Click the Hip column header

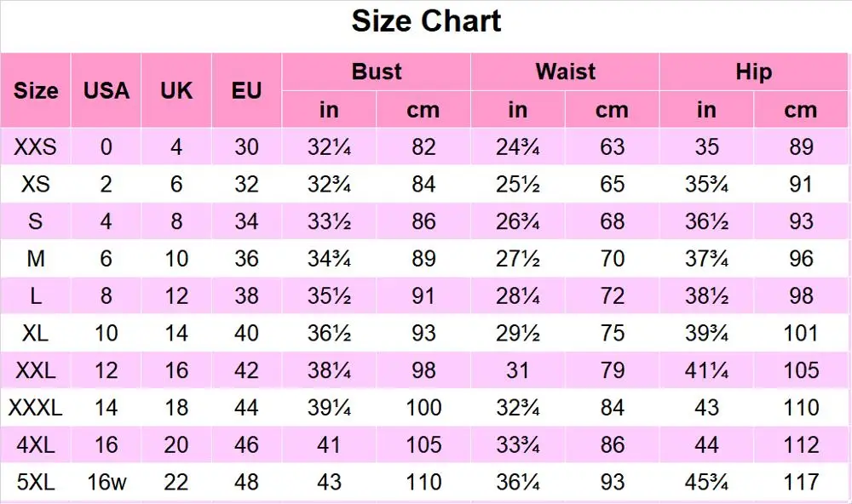click(x=753, y=72)
